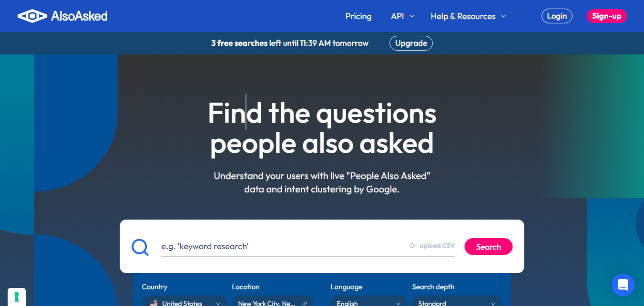Click the pink Search button
Viewport: 644px width, 306px height.
click(488, 247)
